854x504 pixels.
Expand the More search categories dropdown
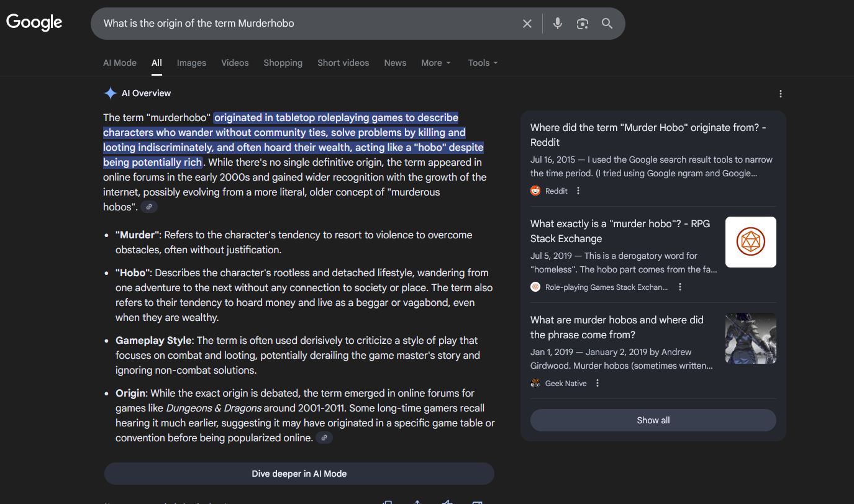click(x=436, y=63)
